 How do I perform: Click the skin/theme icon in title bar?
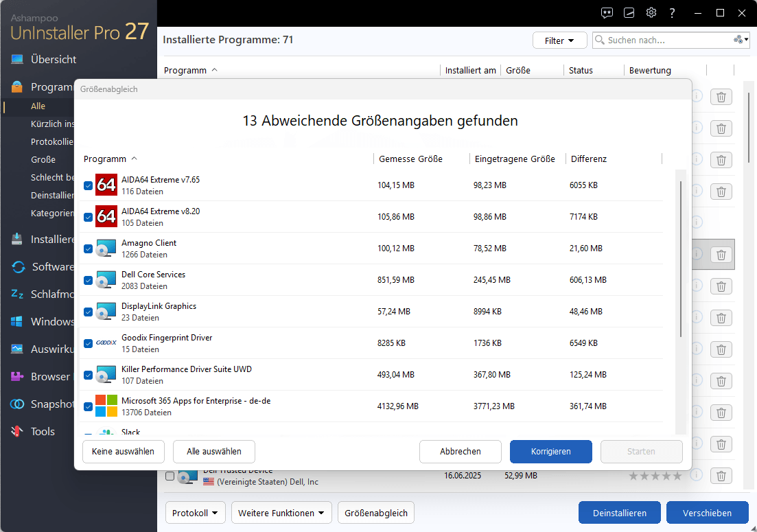[x=629, y=13]
